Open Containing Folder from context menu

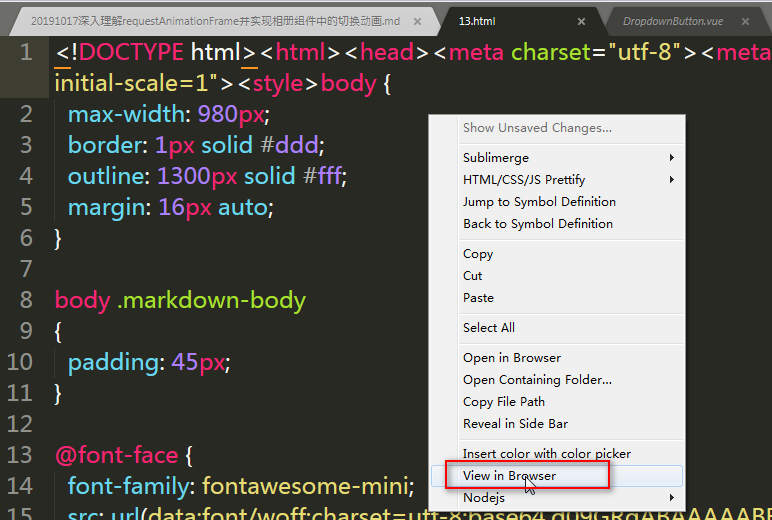tap(537, 380)
